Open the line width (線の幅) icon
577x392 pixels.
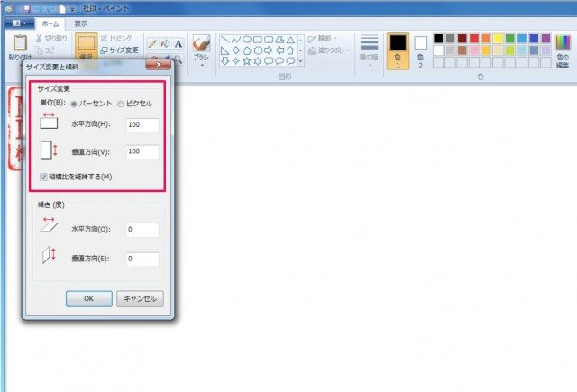tap(369, 43)
